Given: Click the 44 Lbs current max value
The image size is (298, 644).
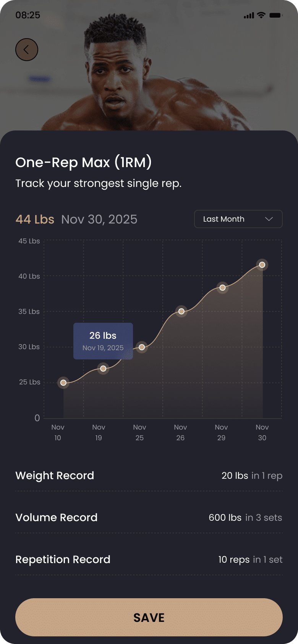Looking at the screenshot, I should (x=35, y=219).
